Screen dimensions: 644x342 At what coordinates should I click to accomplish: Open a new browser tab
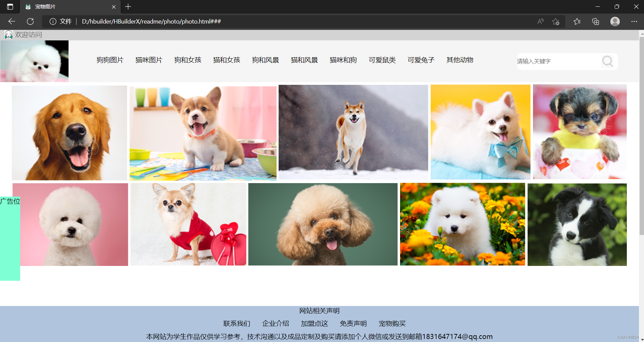point(128,7)
